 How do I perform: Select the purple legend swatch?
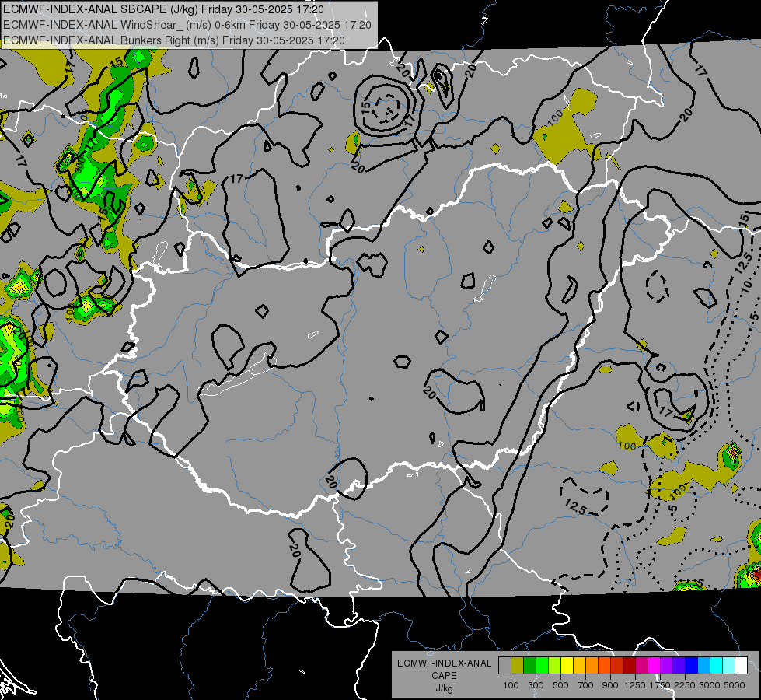tap(667, 666)
